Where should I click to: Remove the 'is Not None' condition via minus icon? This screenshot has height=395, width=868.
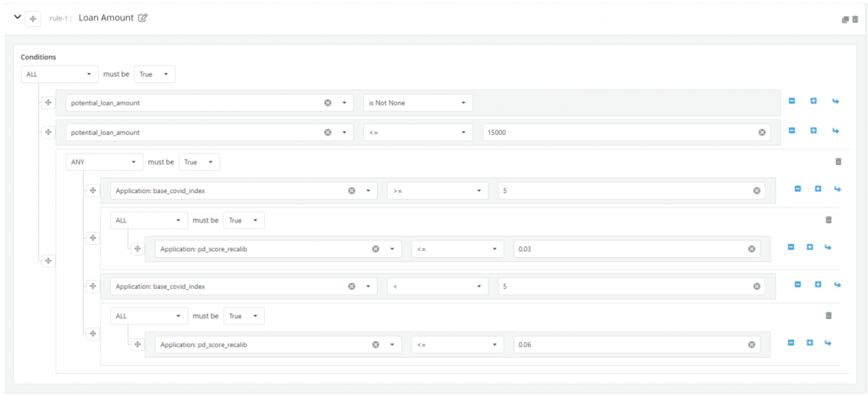click(792, 102)
